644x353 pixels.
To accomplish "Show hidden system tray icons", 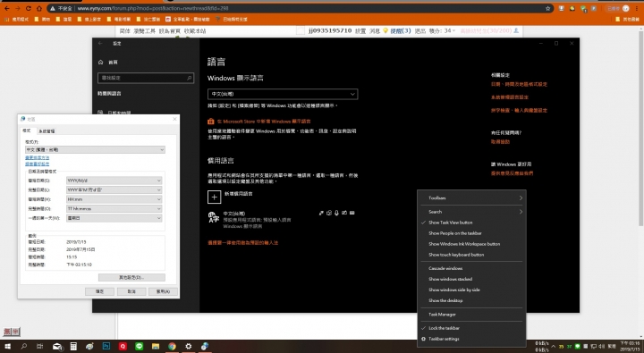I will pos(554,347).
